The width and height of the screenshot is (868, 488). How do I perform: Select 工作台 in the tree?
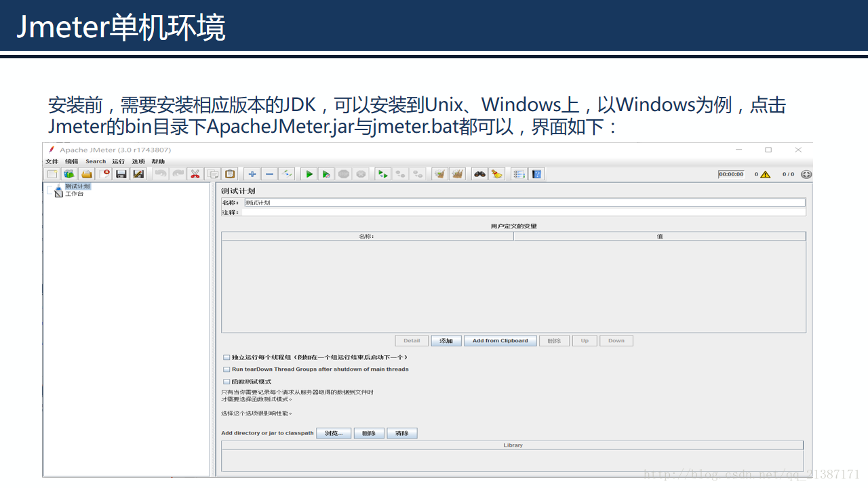tap(75, 194)
